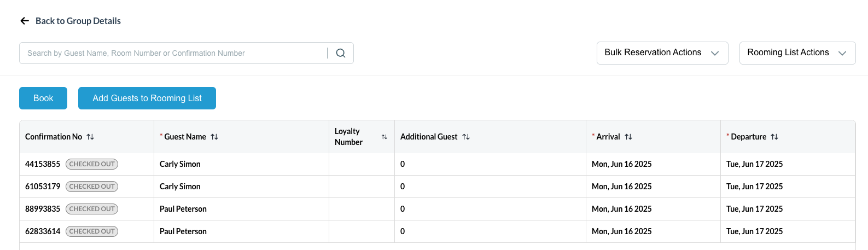Click Add Guests to Rooming List

click(x=147, y=98)
